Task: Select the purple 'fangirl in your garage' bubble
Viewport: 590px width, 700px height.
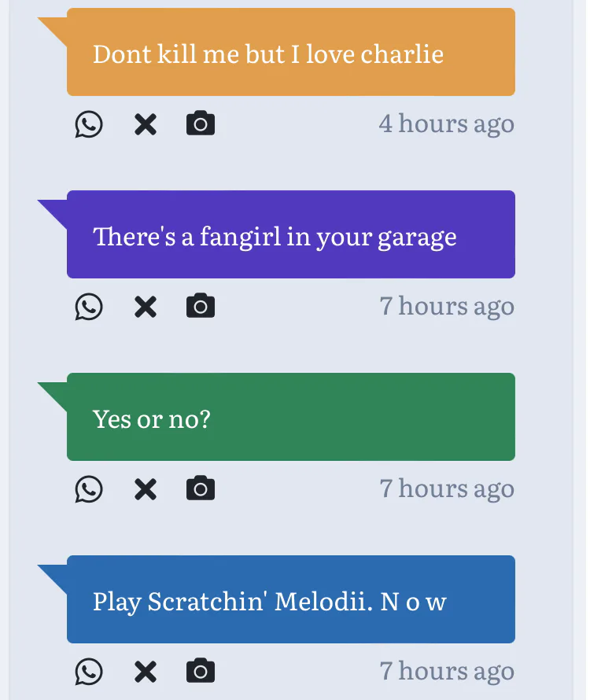Action: click(290, 235)
